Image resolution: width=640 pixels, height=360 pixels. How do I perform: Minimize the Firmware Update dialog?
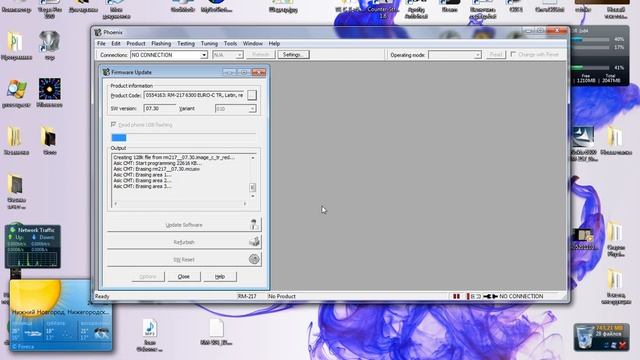229,72
